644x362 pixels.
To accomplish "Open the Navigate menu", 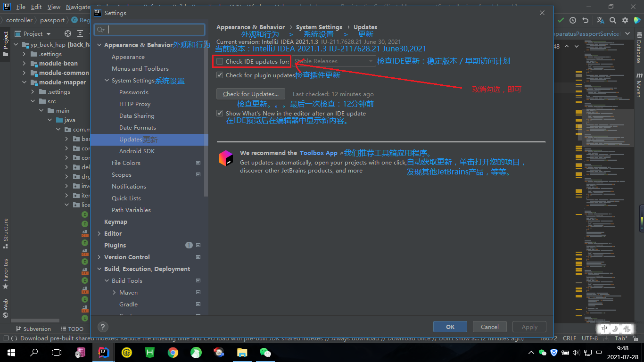I will 78,7.
